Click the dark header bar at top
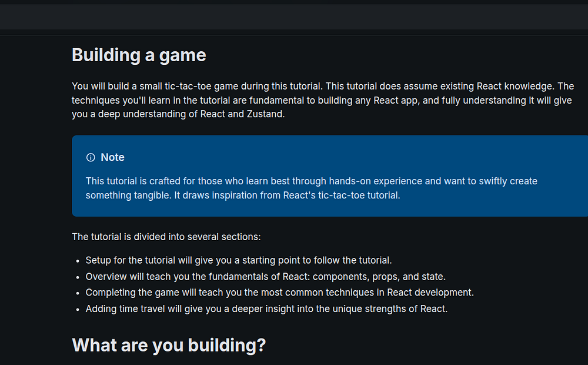 click(294, 16)
